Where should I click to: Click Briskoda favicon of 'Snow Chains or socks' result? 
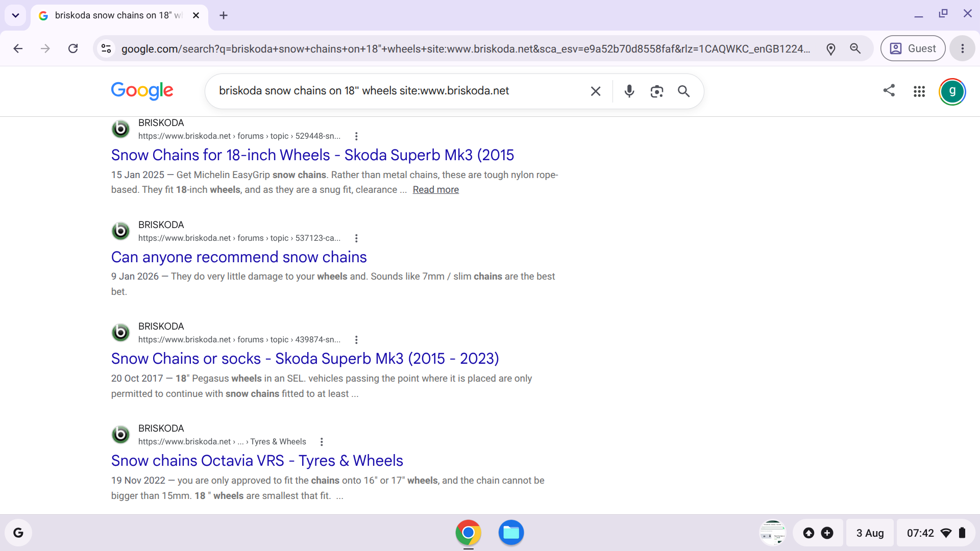(x=120, y=333)
